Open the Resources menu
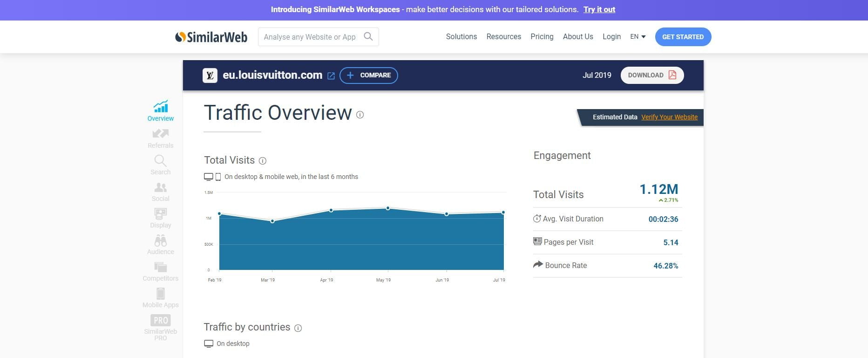Screen dimensions: 868x358 504,36
